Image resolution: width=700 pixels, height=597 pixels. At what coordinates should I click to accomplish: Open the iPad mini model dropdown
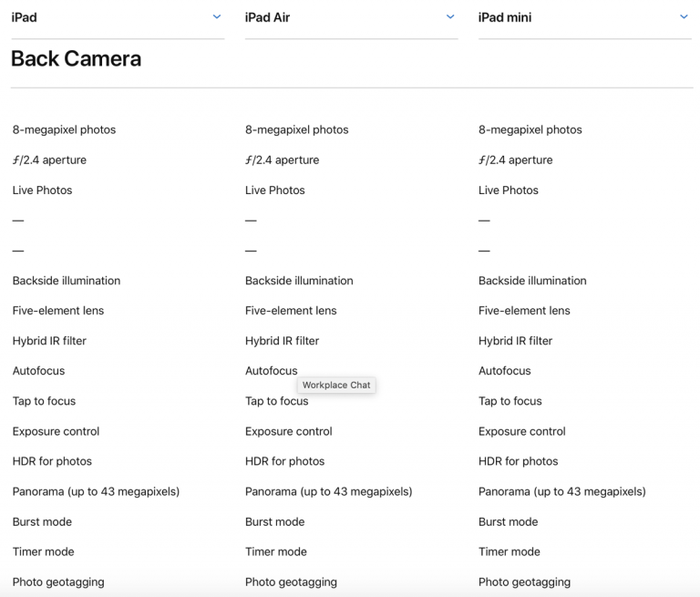click(x=585, y=17)
